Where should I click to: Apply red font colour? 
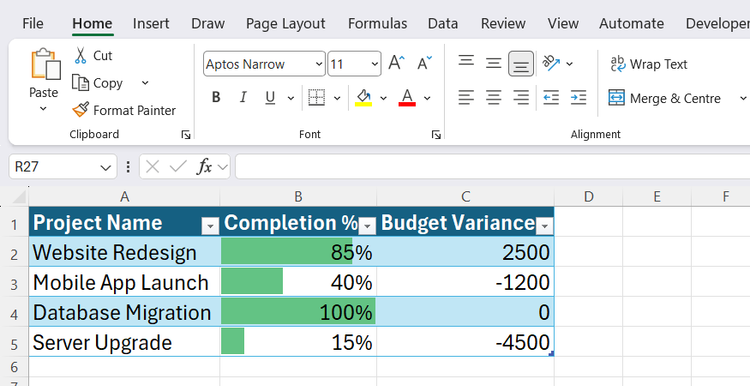[x=407, y=98]
